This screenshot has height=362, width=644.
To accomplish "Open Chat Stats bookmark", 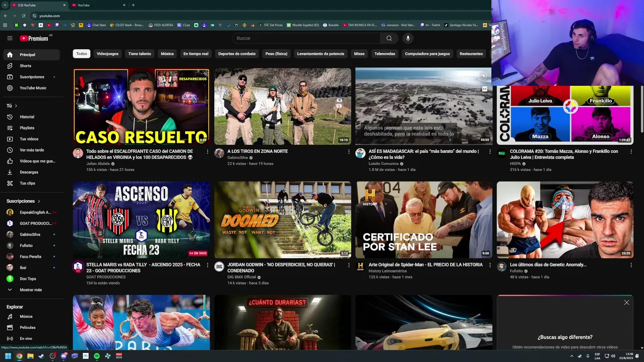I will coord(97,25).
